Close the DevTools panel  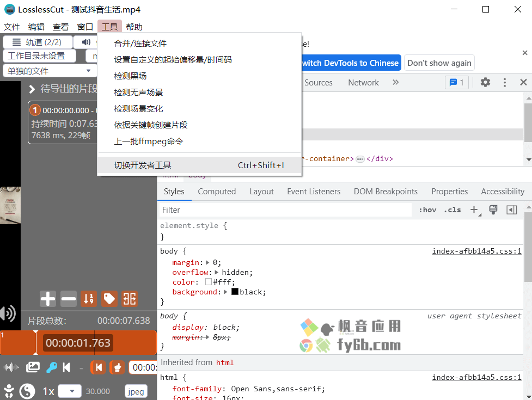pos(523,82)
